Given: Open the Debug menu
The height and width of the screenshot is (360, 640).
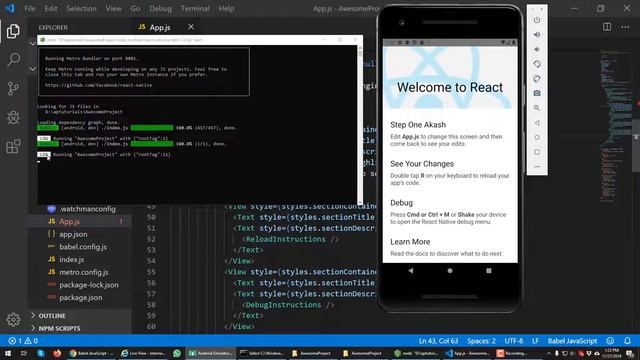Looking at the screenshot, I should (x=160, y=9).
